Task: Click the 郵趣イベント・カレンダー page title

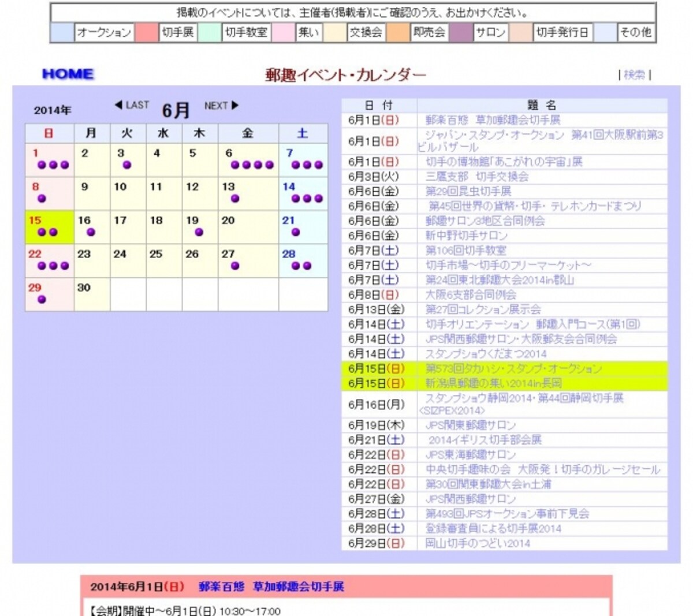Action: point(345,75)
